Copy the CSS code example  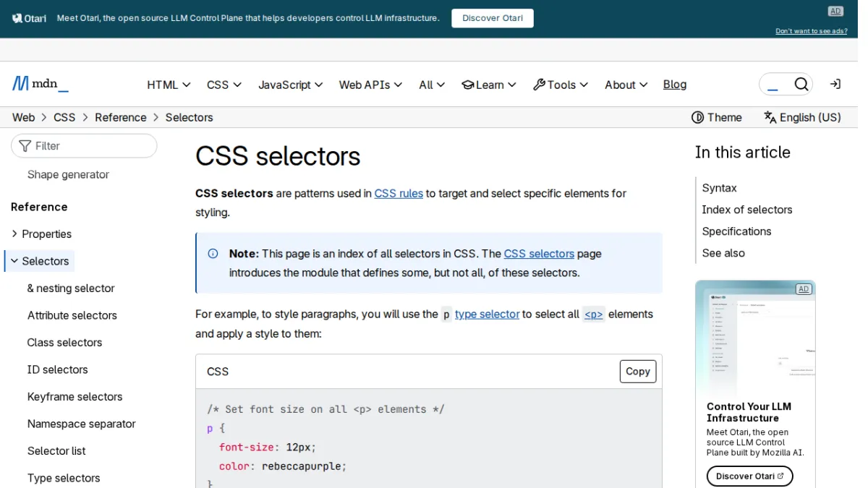tap(638, 372)
